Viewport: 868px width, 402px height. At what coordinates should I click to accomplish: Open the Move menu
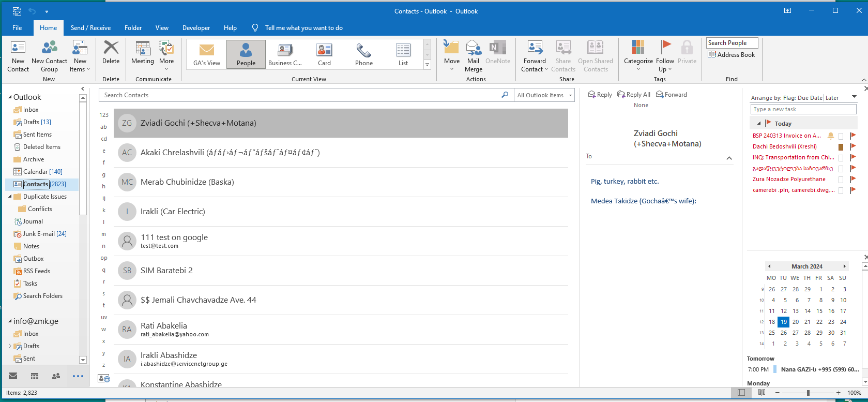[451, 55]
